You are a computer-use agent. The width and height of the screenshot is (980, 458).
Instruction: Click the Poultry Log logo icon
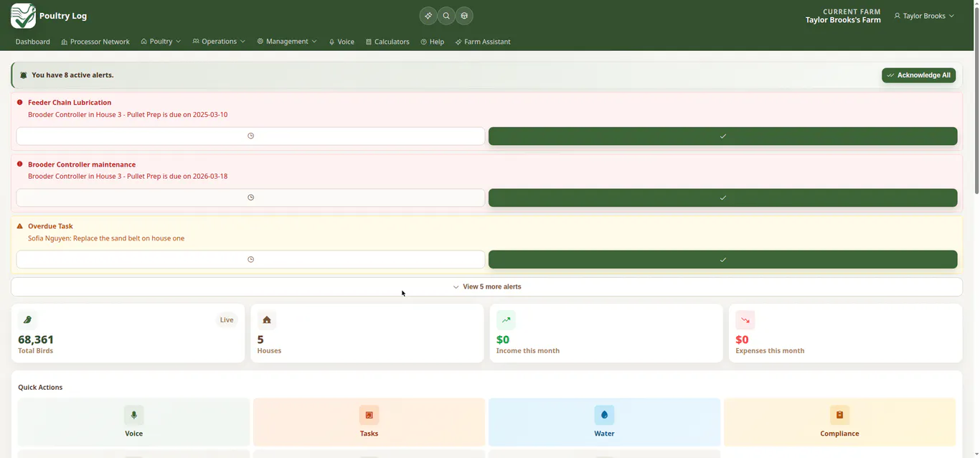pos(23,16)
